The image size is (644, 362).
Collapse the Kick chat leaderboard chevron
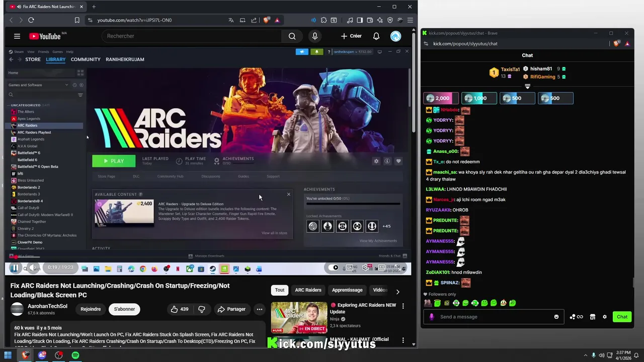(x=527, y=86)
